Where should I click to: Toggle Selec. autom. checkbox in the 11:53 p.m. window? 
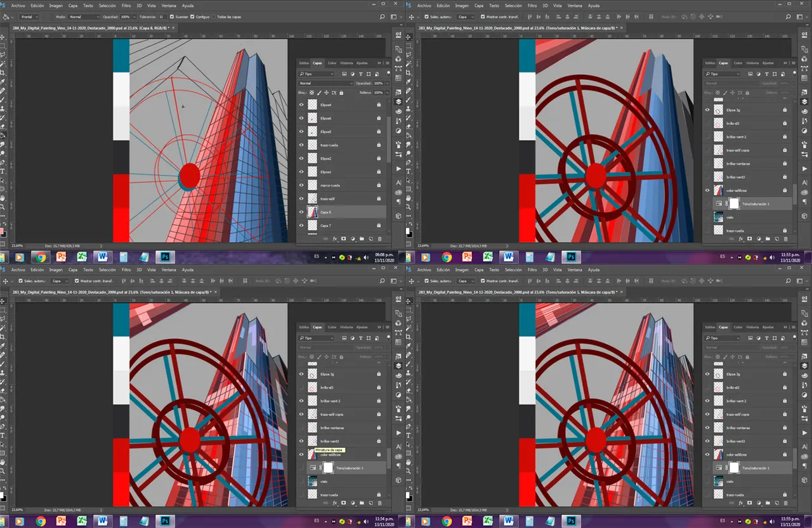426,16
